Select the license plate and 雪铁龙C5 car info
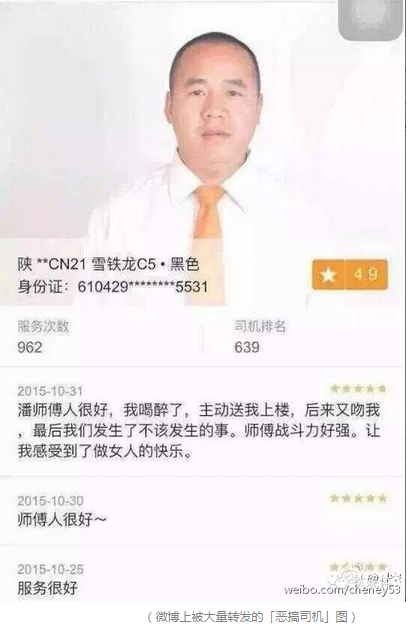This screenshot has height=628, width=410. [x=108, y=264]
